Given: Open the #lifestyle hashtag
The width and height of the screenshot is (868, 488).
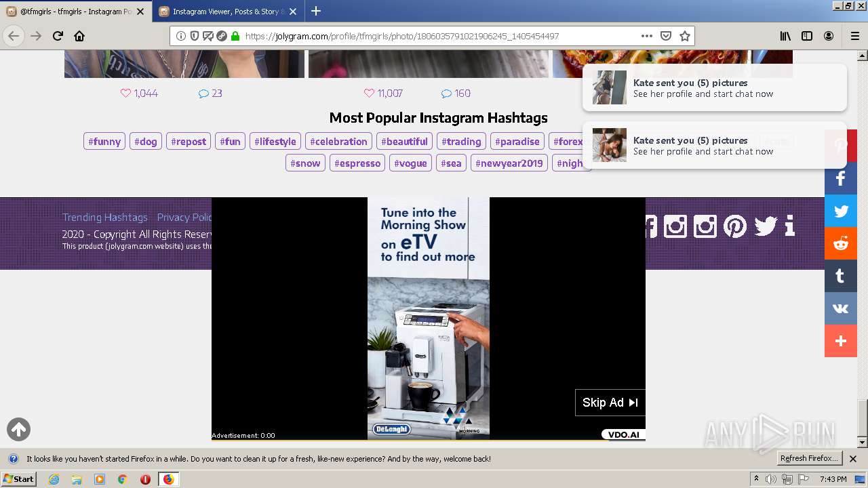Looking at the screenshot, I should point(275,142).
